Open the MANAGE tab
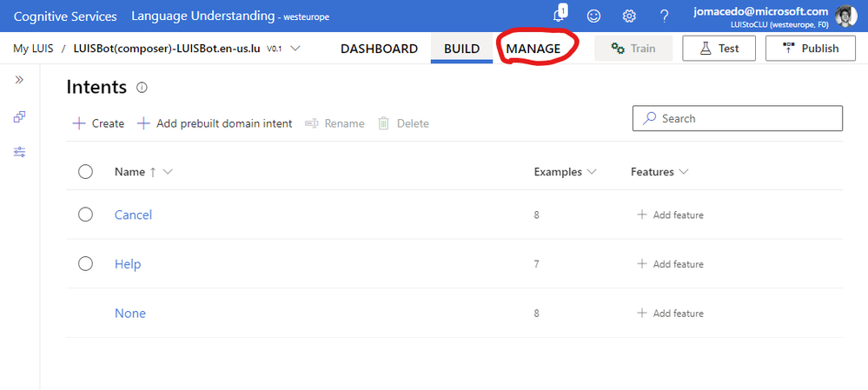Screen dimensions: 868x390 [x=533, y=49]
